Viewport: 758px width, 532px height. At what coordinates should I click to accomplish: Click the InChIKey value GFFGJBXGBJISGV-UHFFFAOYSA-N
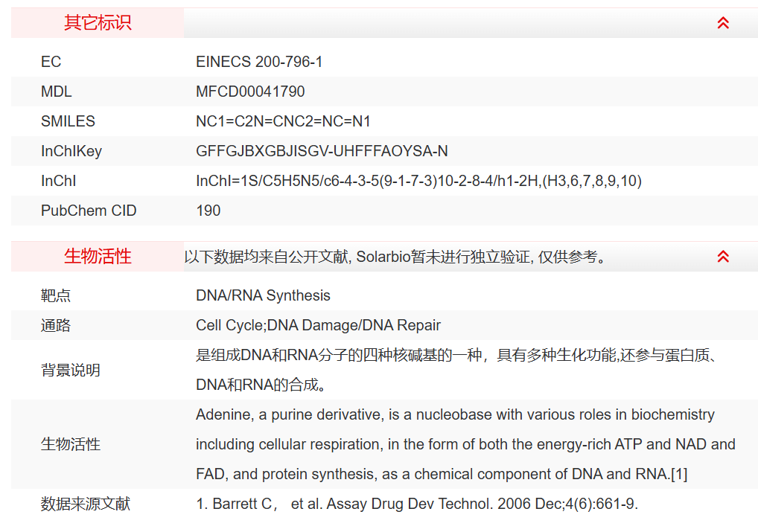point(322,151)
